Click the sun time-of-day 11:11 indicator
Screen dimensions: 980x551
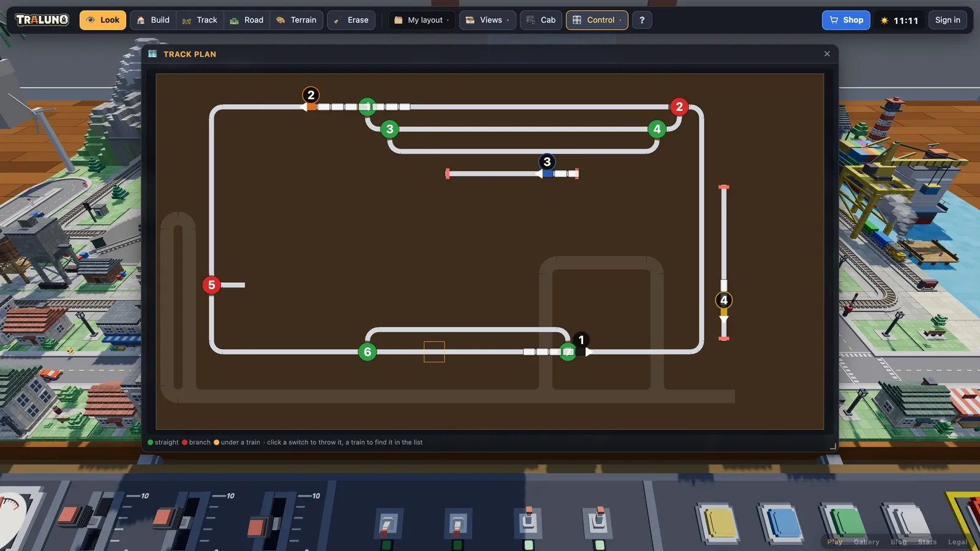click(x=899, y=20)
